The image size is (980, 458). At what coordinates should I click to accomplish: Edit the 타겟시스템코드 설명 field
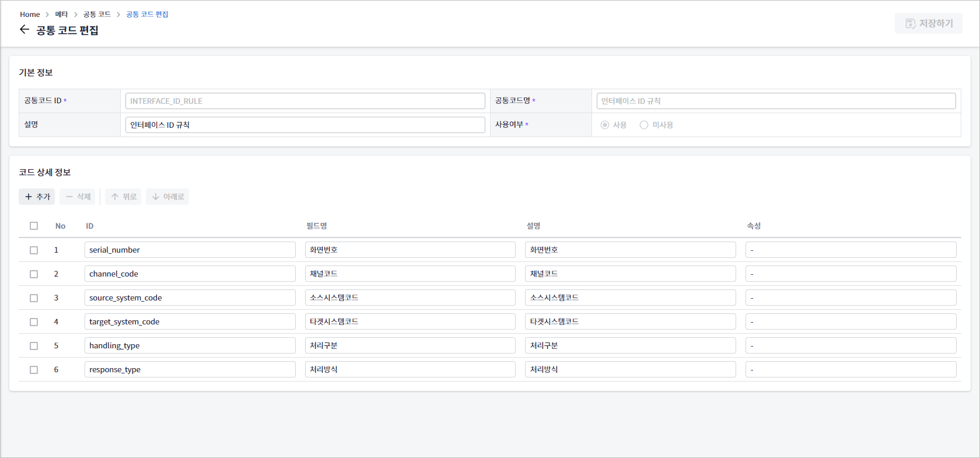[631, 321]
